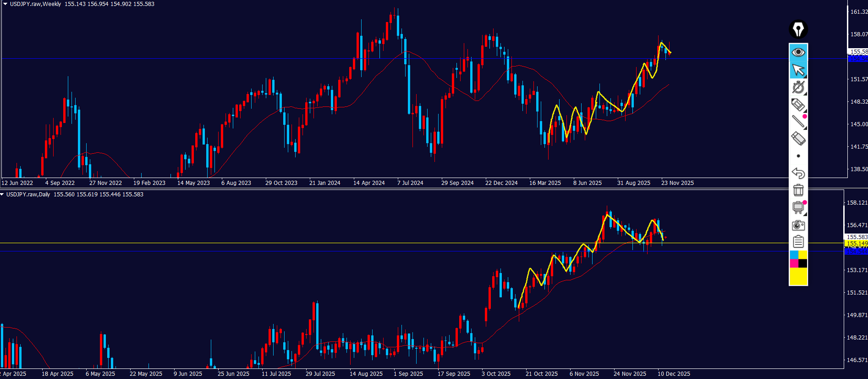Undo last drawing with curved arrow
868x379 pixels.
pos(798,173)
